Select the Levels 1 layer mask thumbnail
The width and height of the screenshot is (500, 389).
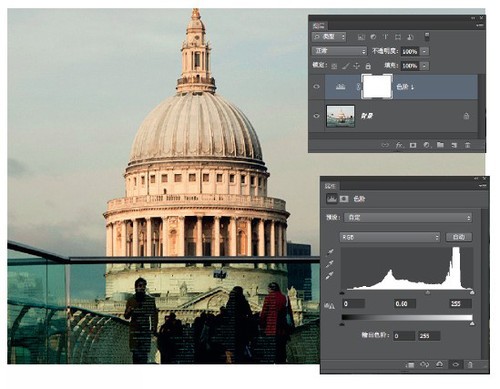click(377, 87)
